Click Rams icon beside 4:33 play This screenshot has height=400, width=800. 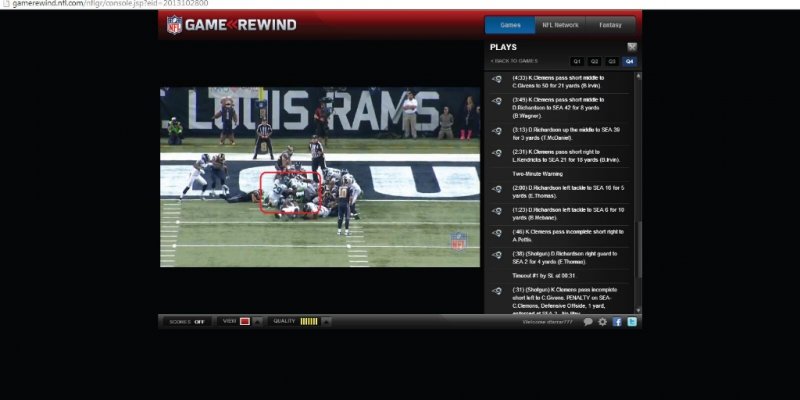(x=496, y=79)
